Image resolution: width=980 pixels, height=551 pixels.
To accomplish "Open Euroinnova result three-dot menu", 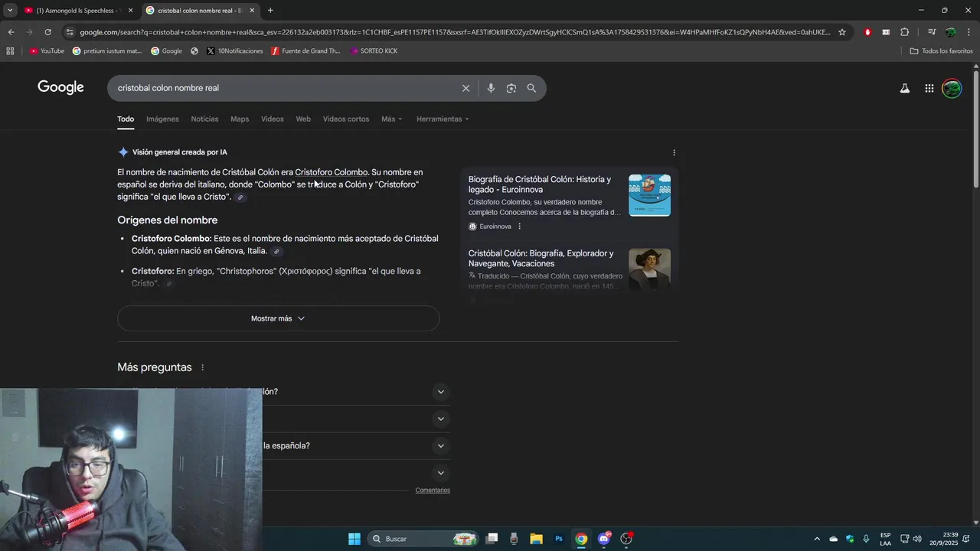I will [519, 227].
